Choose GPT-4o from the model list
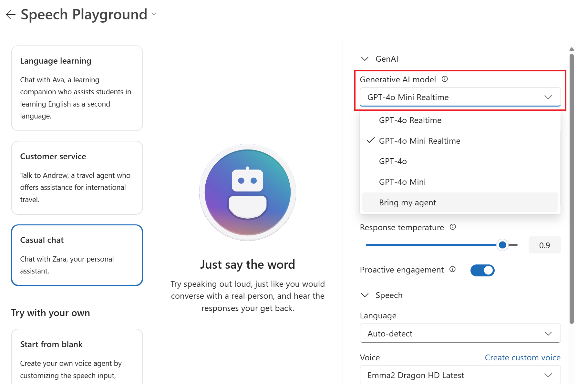Screen dimensions: 578x392 pyautogui.click(x=393, y=161)
